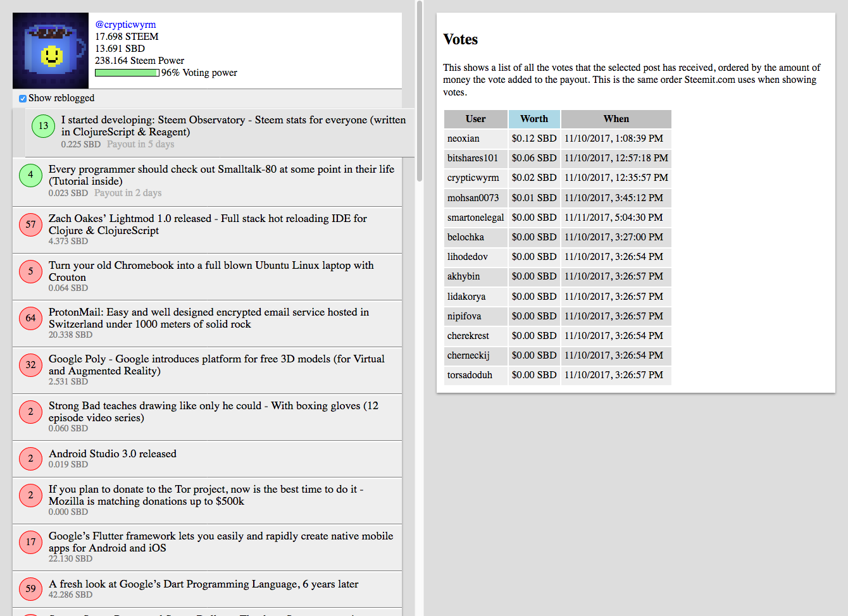This screenshot has height=616, width=848.
Task: Click the User column header
Action: click(476, 119)
